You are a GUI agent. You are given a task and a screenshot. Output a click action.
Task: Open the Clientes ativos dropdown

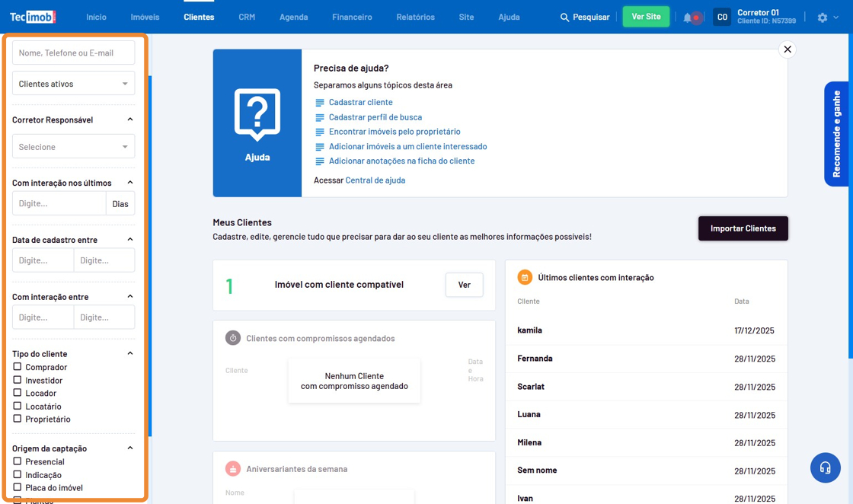tap(73, 84)
